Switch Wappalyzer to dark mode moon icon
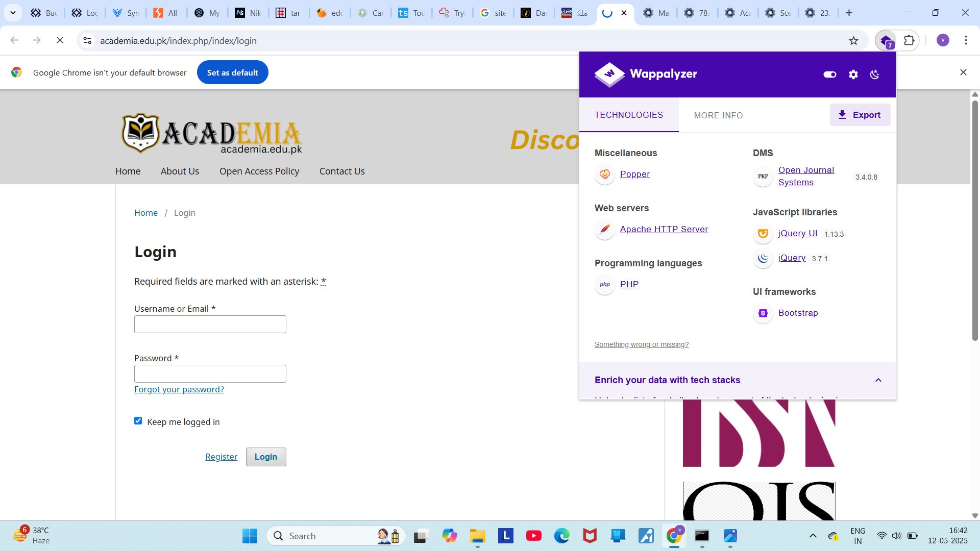This screenshot has width=980, height=551. pyautogui.click(x=875, y=74)
